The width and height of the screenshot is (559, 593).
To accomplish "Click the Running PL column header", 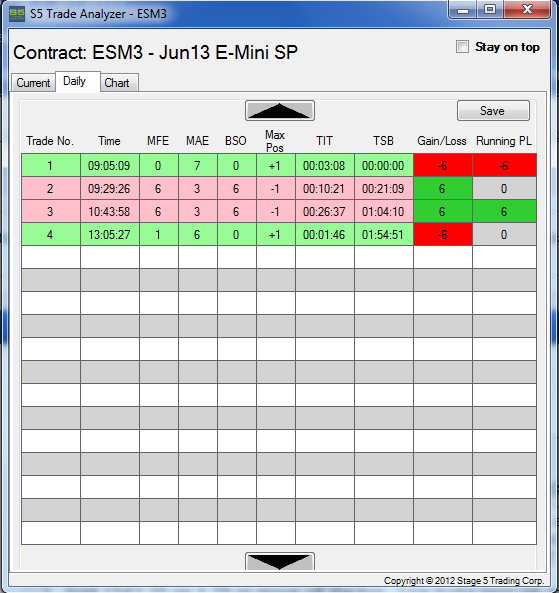I will (504, 141).
